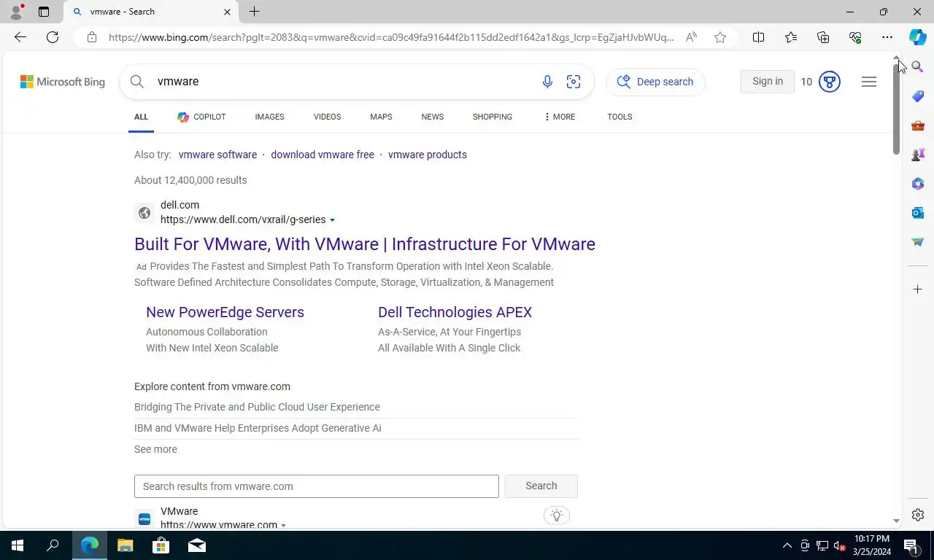Image resolution: width=934 pixels, height=560 pixels.
Task: Open the TOOLS option
Action: [620, 117]
